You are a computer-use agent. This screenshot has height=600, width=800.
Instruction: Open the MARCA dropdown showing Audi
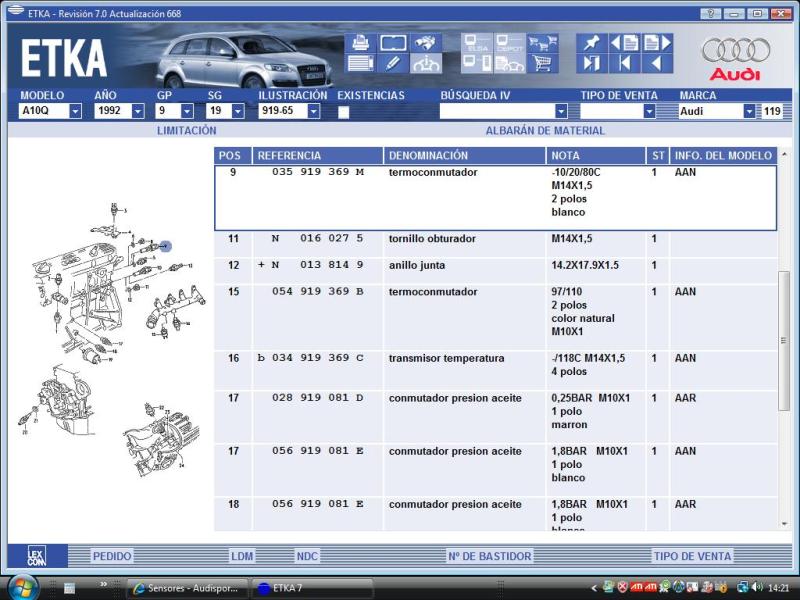point(749,111)
